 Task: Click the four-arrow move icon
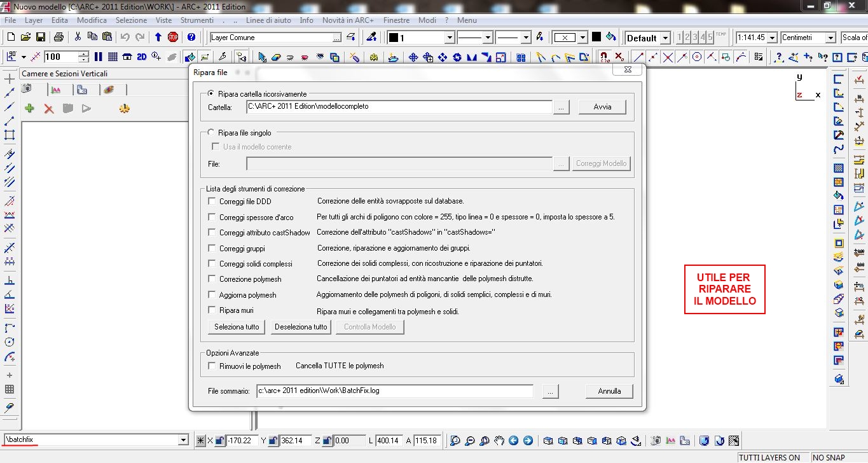413,57
